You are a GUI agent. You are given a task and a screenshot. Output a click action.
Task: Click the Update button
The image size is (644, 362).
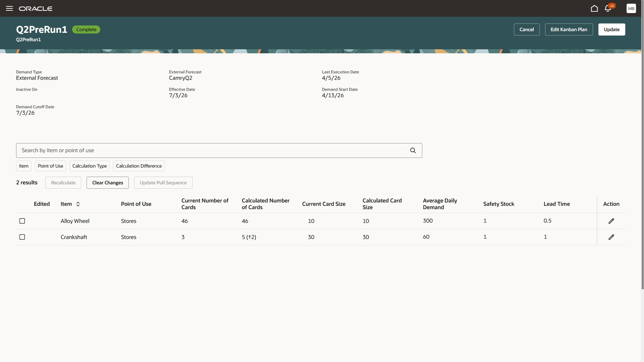click(611, 29)
